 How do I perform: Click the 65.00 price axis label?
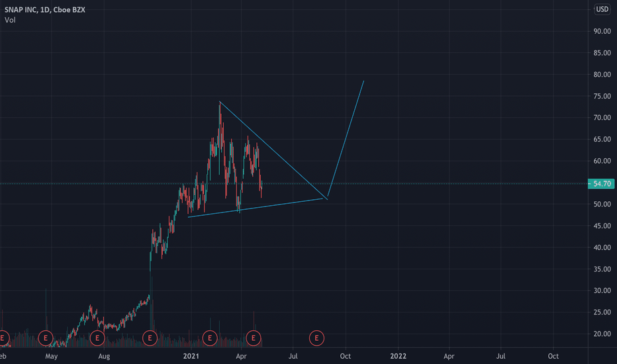click(x=602, y=139)
